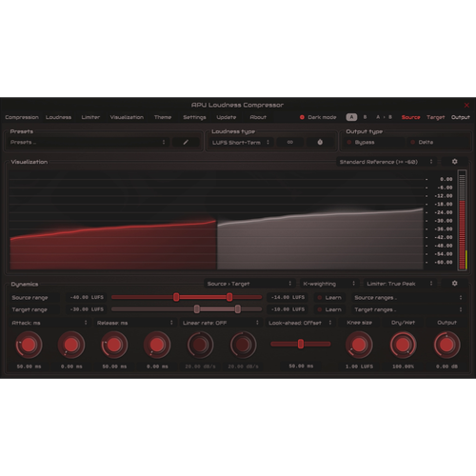476x476 pixels.
Task: Click the Look-ahead offset slider handle
Action: point(301,344)
